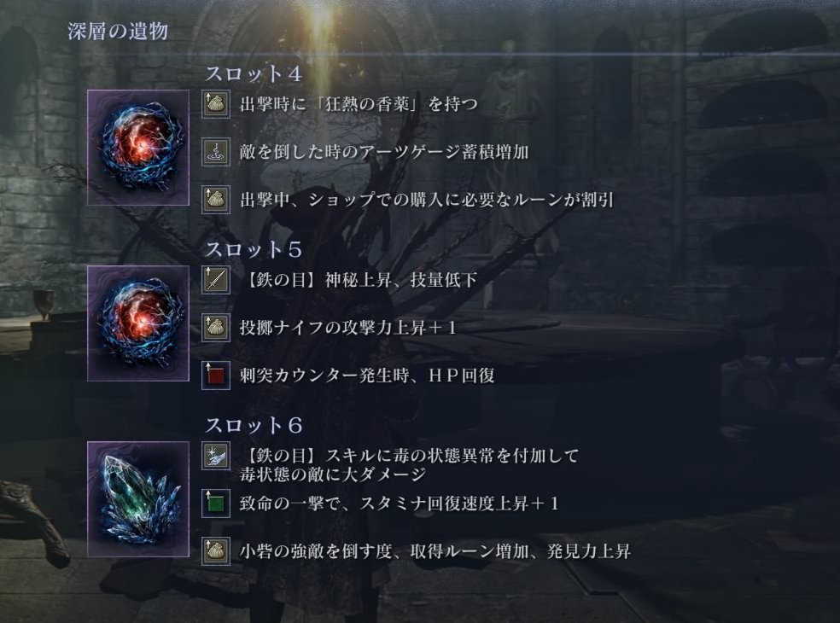The width and height of the screenshot is (840, 623).
Task: Click the 投擲ナイフの攻撃力上昇＋１ effect text
Action: [x=348, y=328]
